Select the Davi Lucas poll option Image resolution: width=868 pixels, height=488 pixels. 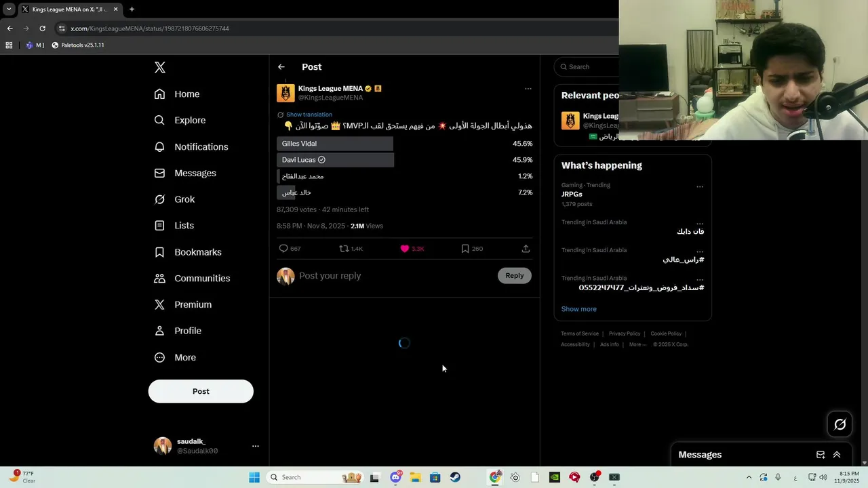pyautogui.click(x=405, y=160)
